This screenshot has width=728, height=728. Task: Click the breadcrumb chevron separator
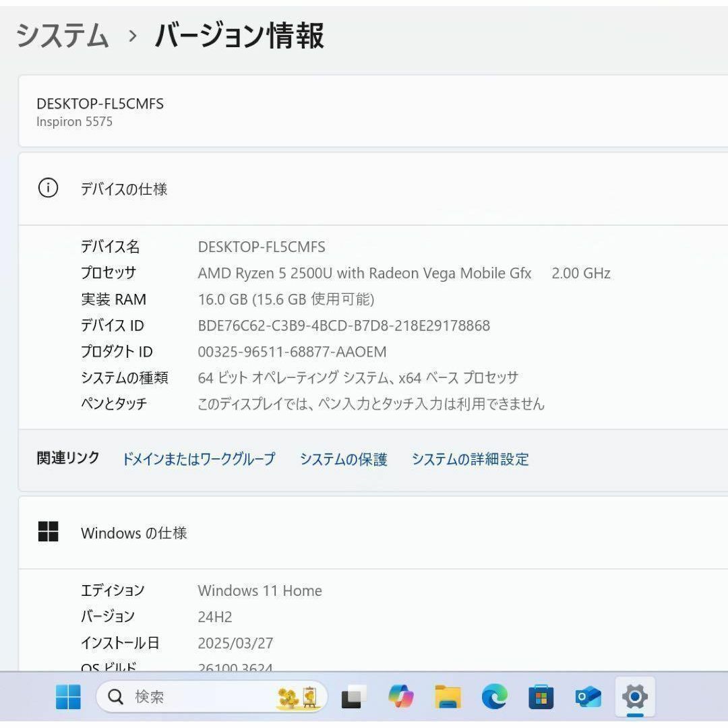tap(132, 36)
